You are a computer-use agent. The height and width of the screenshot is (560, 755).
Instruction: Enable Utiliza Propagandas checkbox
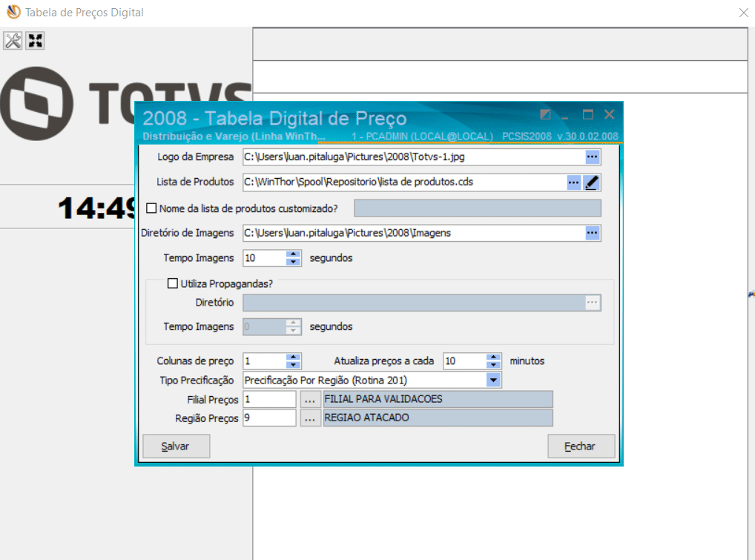pos(172,283)
